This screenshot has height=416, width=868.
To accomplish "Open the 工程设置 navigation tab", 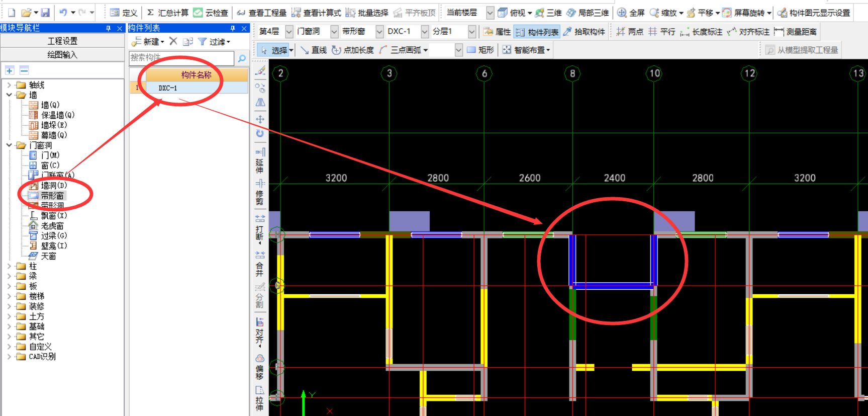I will (62, 41).
